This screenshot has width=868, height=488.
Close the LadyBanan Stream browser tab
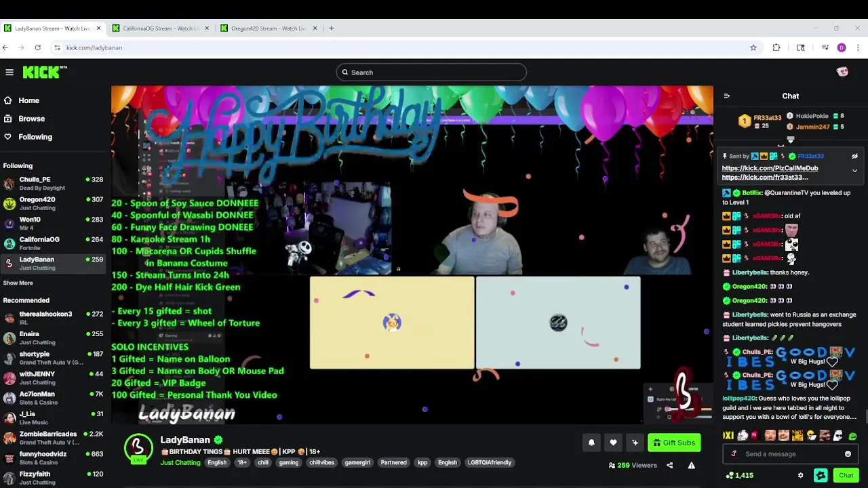tap(99, 28)
